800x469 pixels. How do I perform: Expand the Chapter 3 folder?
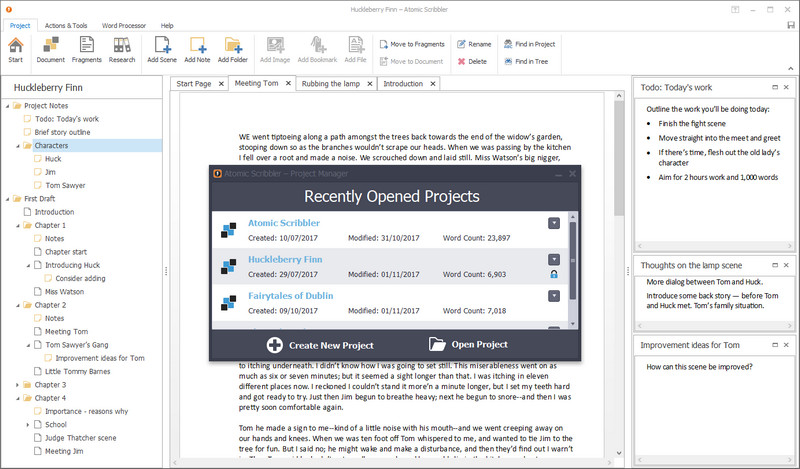point(18,385)
